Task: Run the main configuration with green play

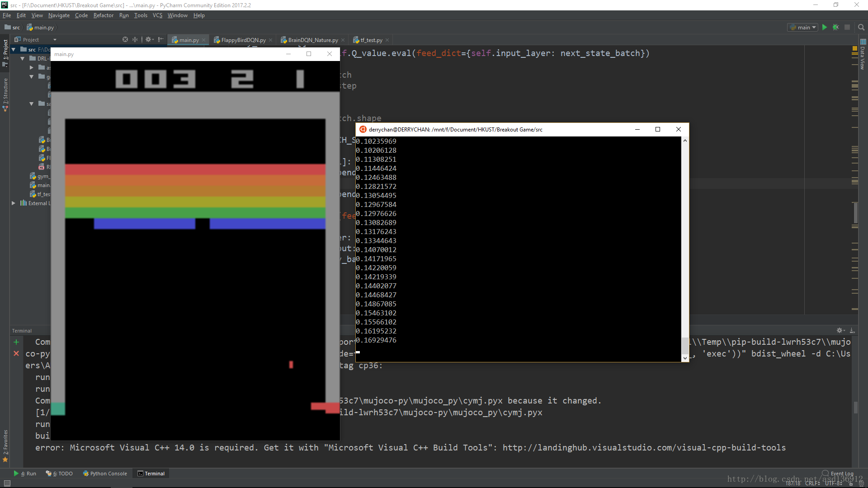Action: pyautogui.click(x=825, y=28)
